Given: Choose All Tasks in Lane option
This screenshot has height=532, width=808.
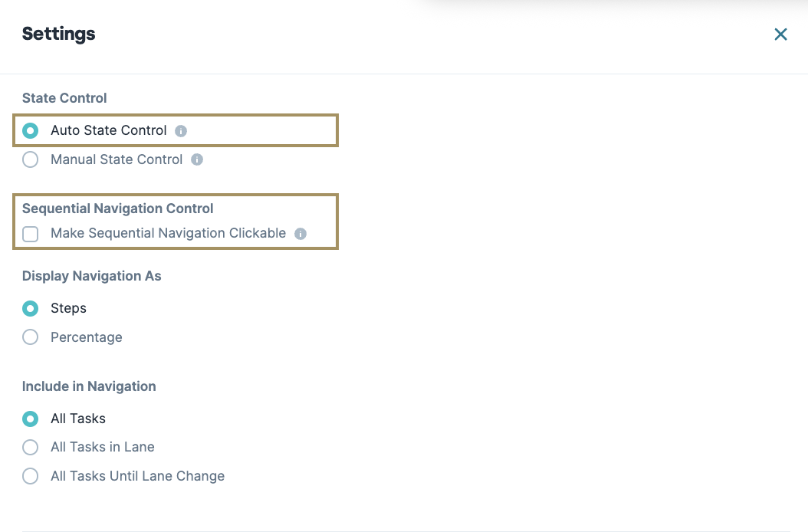Looking at the screenshot, I should click(30, 447).
